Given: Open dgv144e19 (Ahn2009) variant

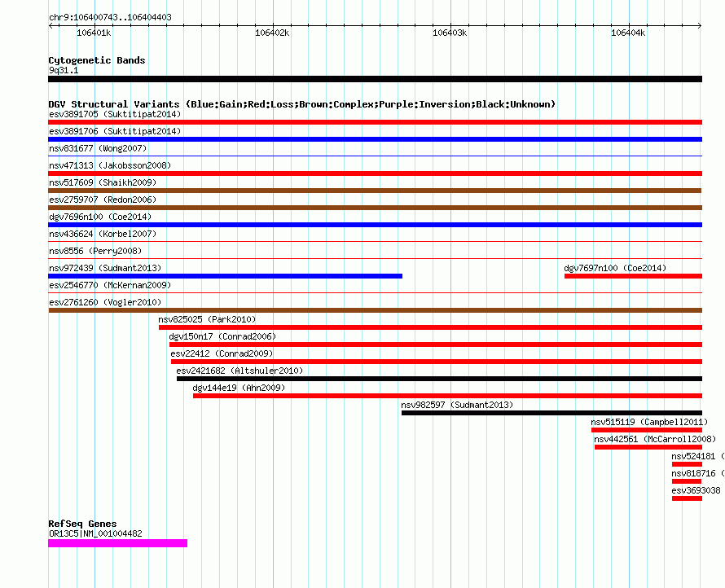Looking at the screenshot, I should pos(239,388).
